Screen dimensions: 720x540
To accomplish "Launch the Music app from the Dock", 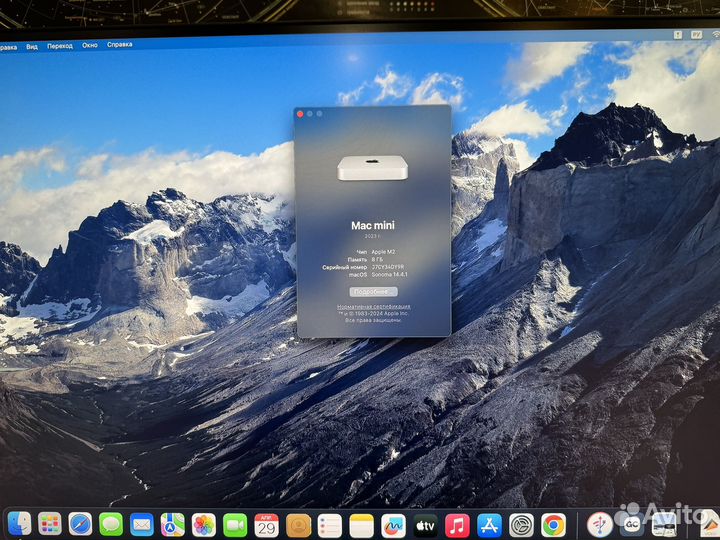I will pyautogui.click(x=457, y=526).
